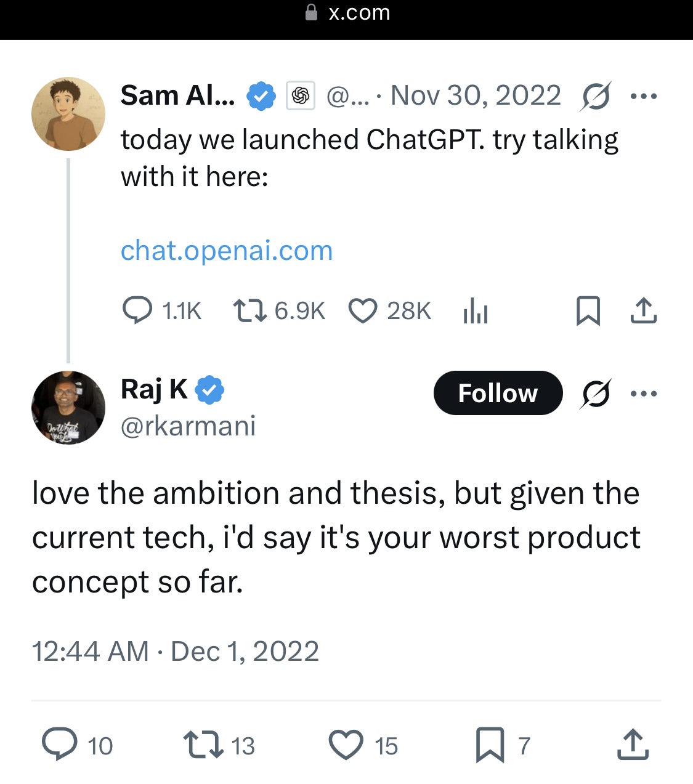Open the reply icon on Sam Altman's tweet

click(x=137, y=310)
